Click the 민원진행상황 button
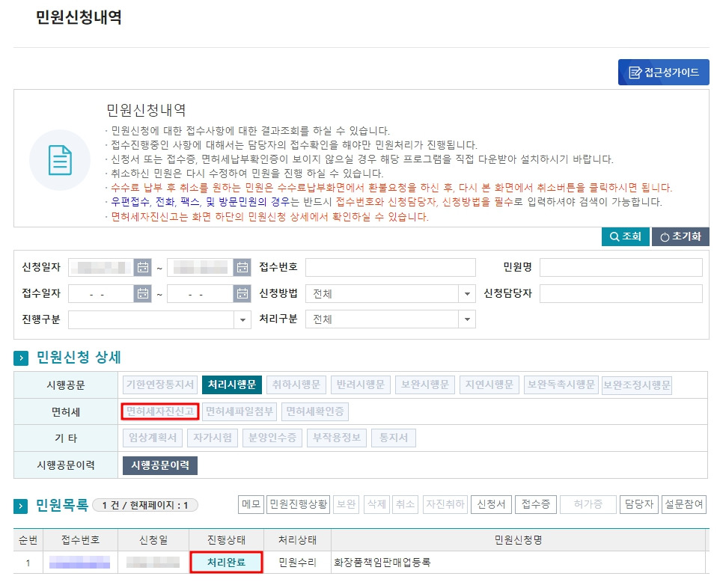The image size is (720, 588). click(x=299, y=504)
